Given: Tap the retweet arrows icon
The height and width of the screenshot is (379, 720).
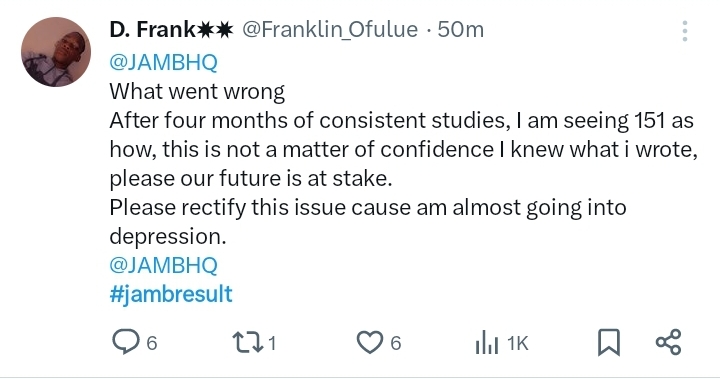Looking at the screenshot, I should pyautogui.click(x=248, y=343).
